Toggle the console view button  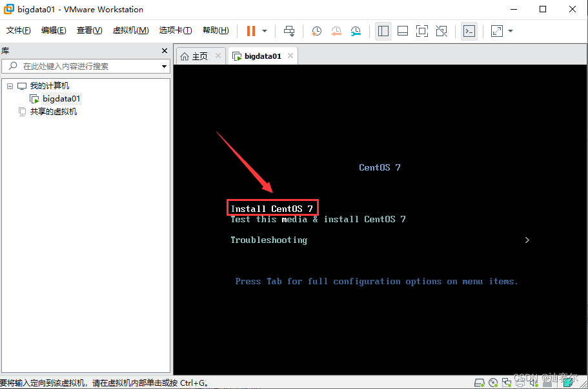coord(469,31)
